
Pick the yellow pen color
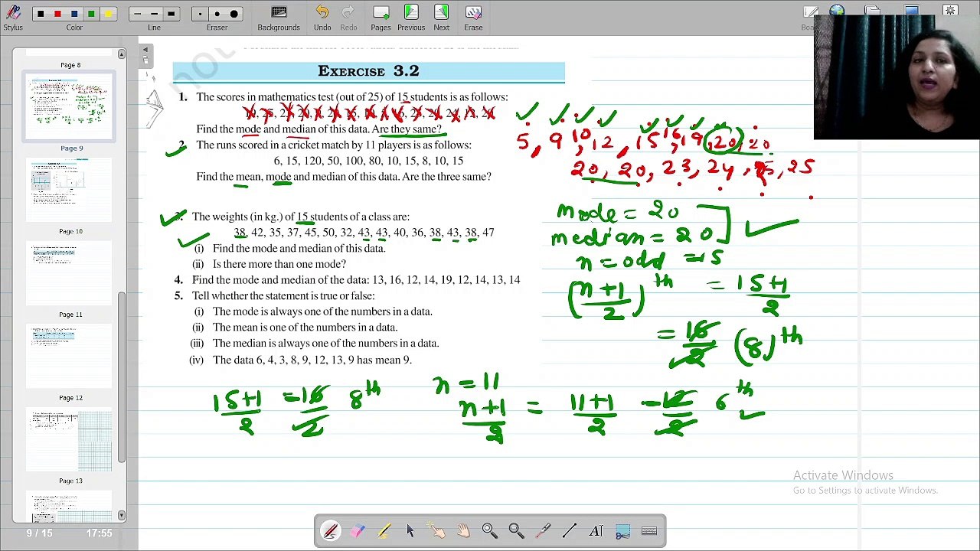[108, 14]
